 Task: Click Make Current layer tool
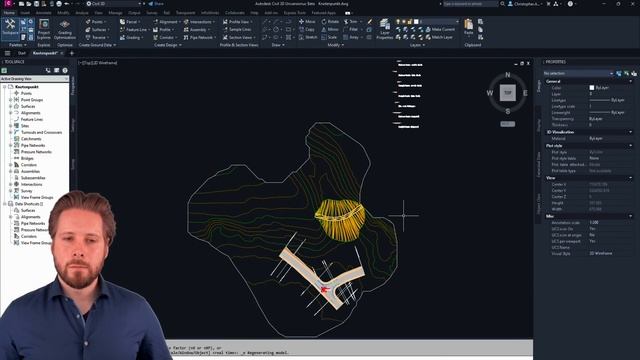coord(440,29)
